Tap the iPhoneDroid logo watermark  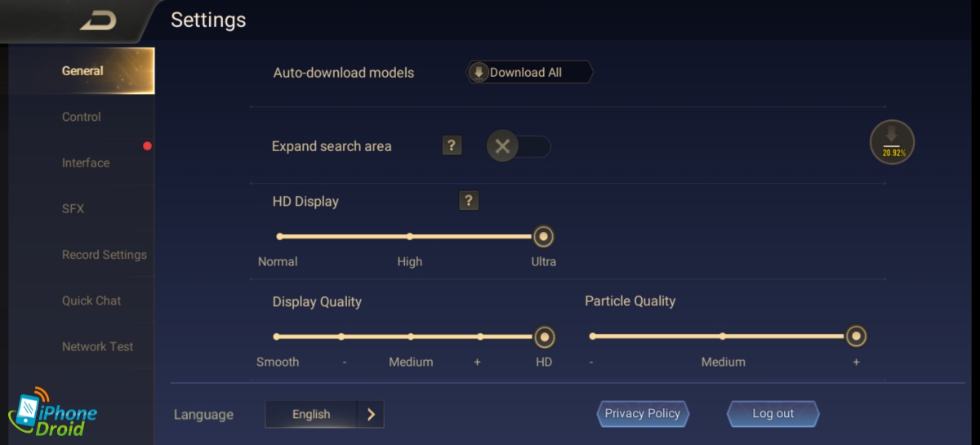click(x=53, y=412)
